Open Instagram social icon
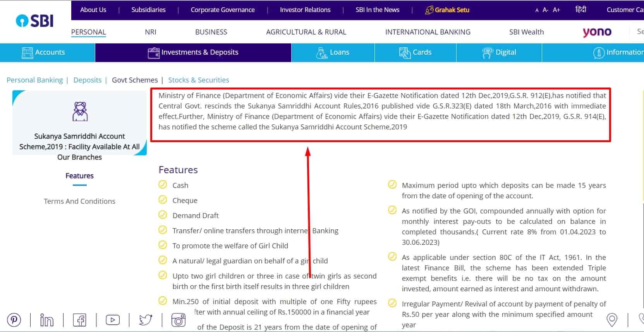644x332 pixels. pyautogui.click(x=179, y=320)
